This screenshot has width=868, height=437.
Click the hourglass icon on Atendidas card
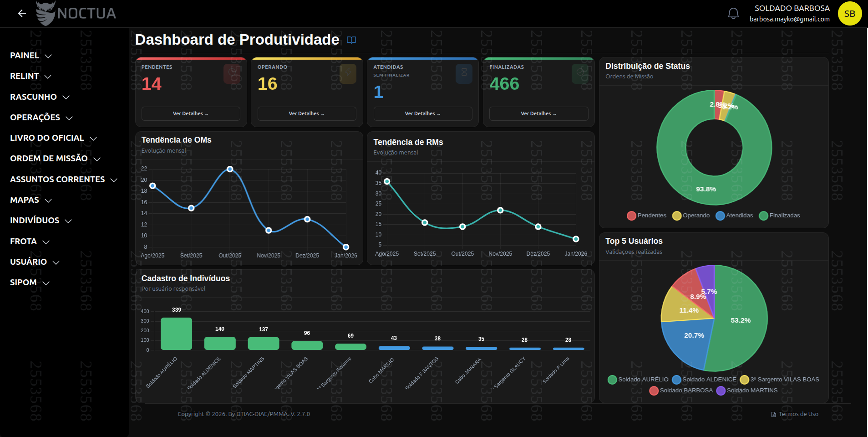click(x=464, y=73)
